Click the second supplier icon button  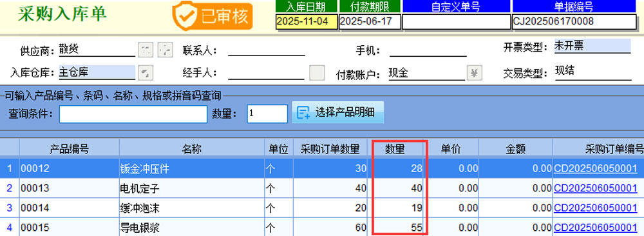pos(166,50)
